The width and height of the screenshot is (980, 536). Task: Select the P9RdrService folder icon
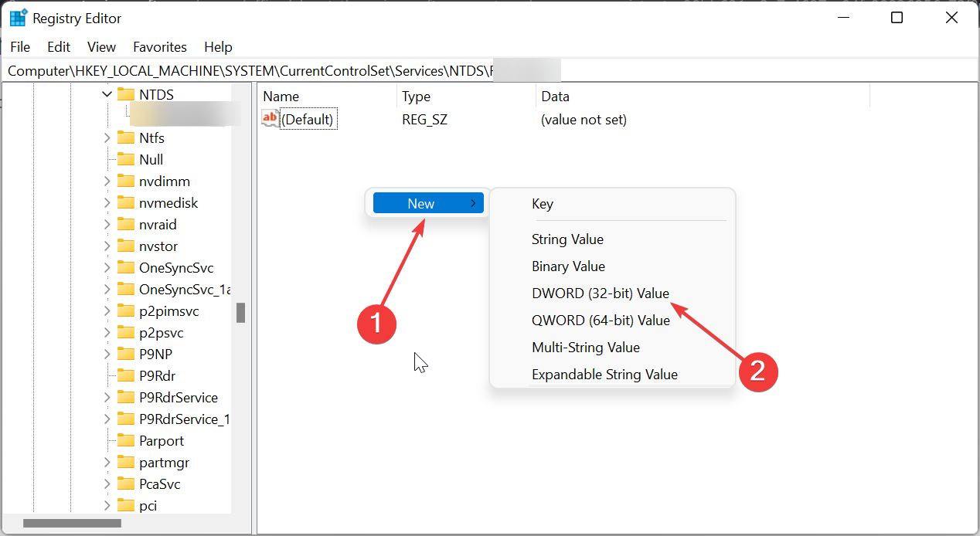click(x=126, y=397)
